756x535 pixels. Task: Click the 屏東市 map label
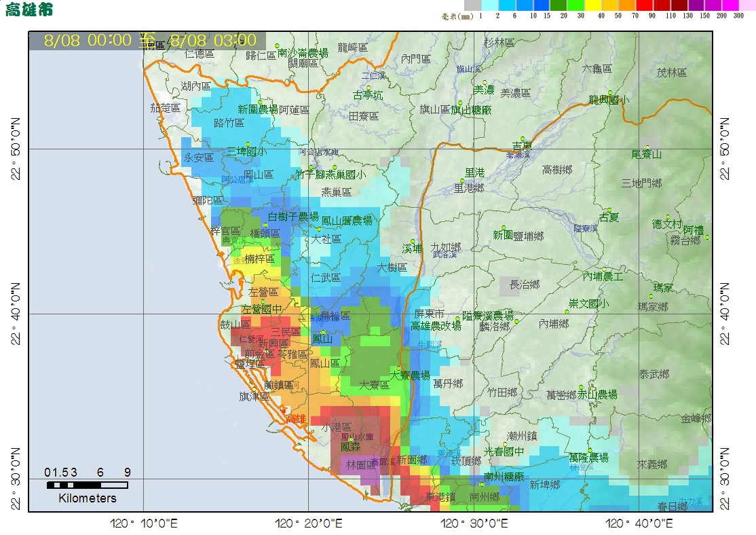429,314
